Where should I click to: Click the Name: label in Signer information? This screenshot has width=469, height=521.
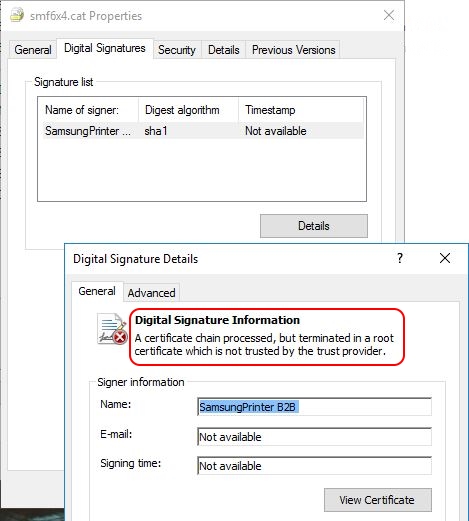point(116,404)
